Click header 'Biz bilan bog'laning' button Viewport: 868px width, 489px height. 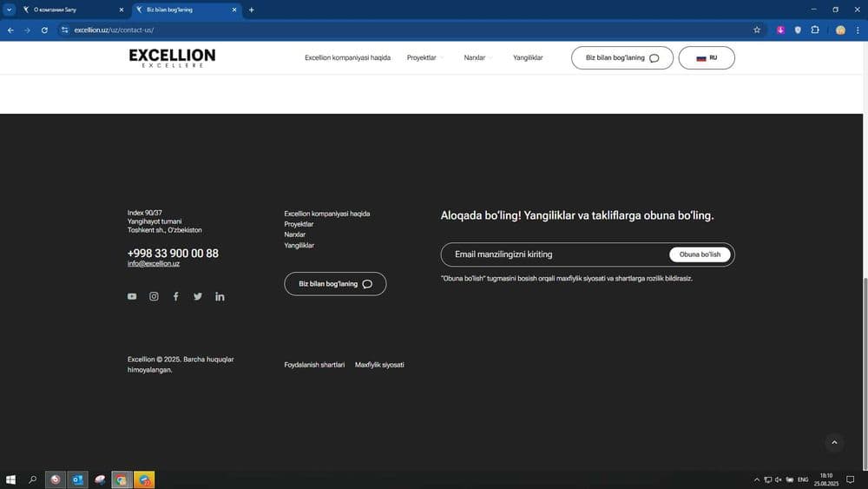pyautogui.click(x=622, y=57)
